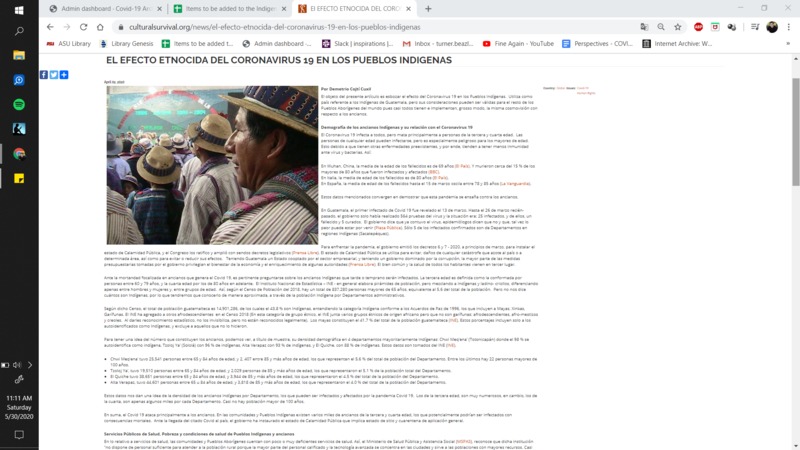Open the Slack inspirations bookmark
The height and width of the screenshot is (450, 800).
[x=358, y=44]
